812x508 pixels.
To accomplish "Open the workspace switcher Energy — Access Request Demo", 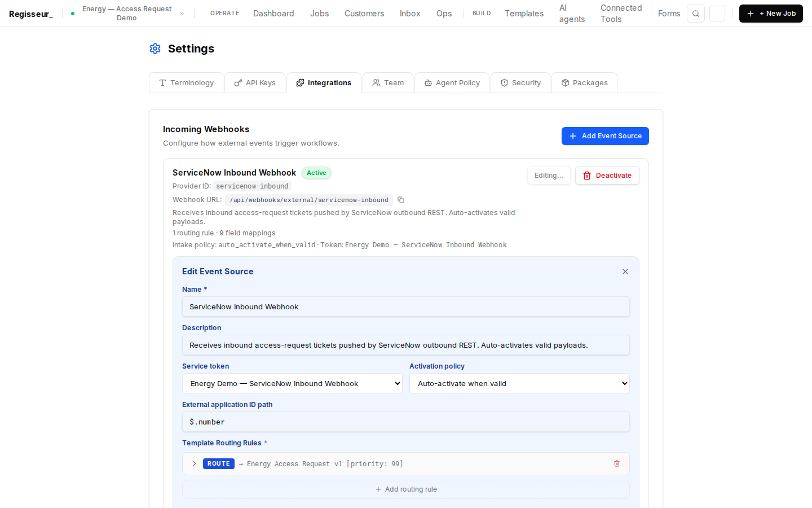I will pos(127,14).
